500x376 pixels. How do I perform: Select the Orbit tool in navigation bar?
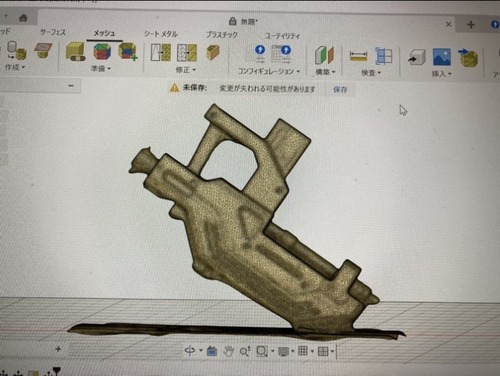[x=190, y=350]
